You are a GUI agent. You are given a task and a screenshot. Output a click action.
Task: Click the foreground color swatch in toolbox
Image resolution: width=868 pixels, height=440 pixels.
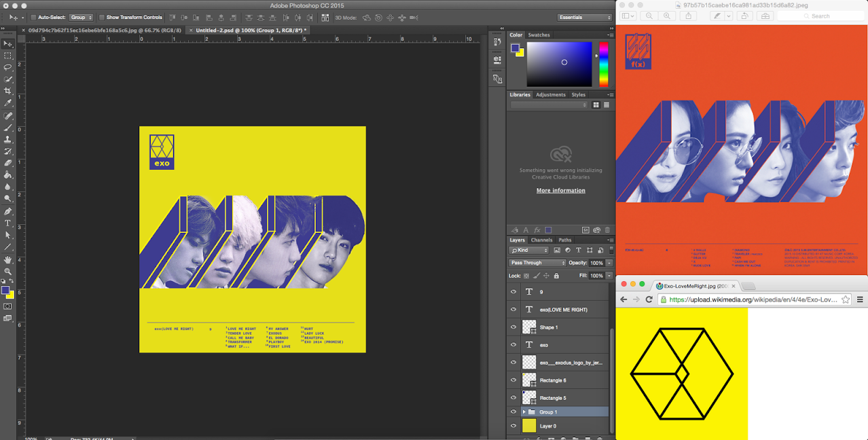click(x=5, y=290)
